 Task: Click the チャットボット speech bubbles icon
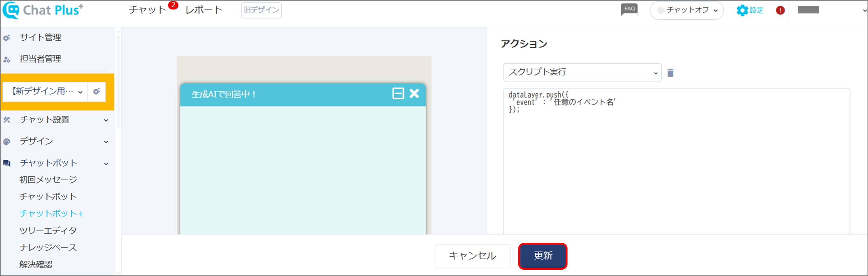coord(7,163)
